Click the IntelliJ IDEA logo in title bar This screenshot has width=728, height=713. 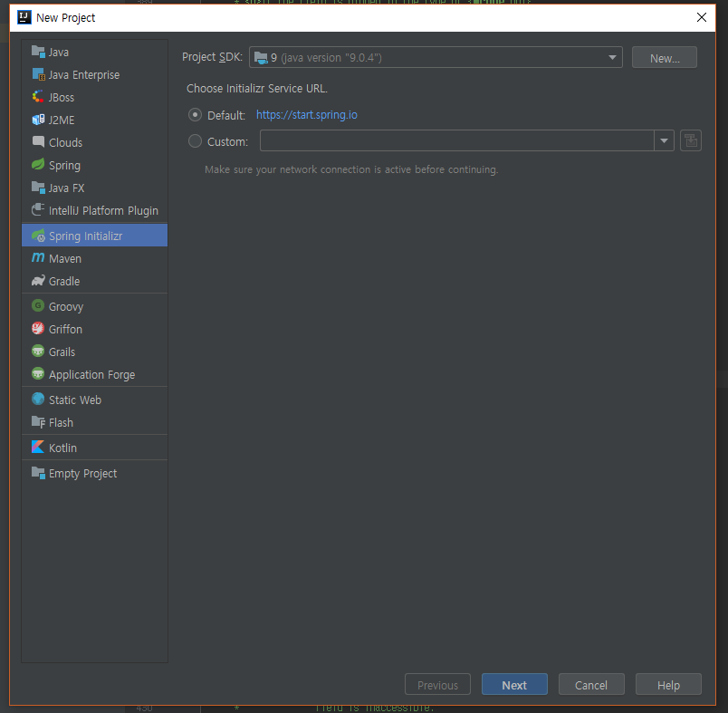[x=24, y=17]
